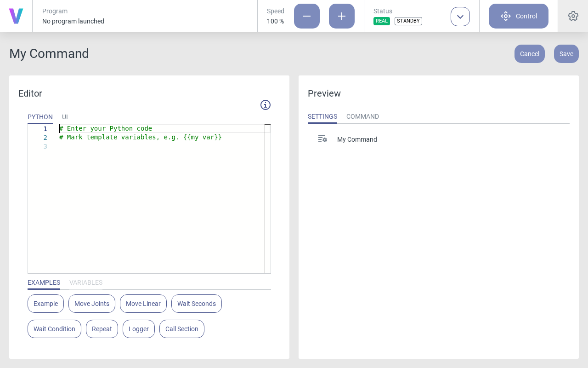
Task: Insert the Logger snippet
Action: [139, 329]
